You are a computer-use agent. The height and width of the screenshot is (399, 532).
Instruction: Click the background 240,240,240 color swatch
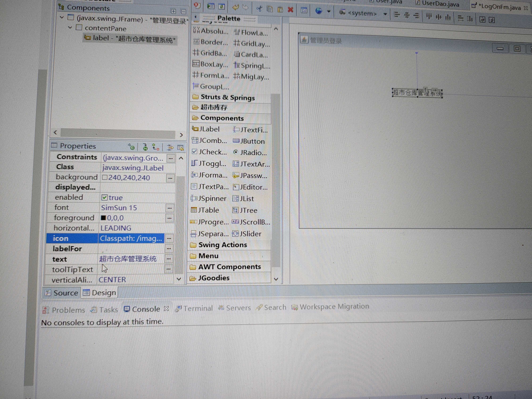coord(105,178)
